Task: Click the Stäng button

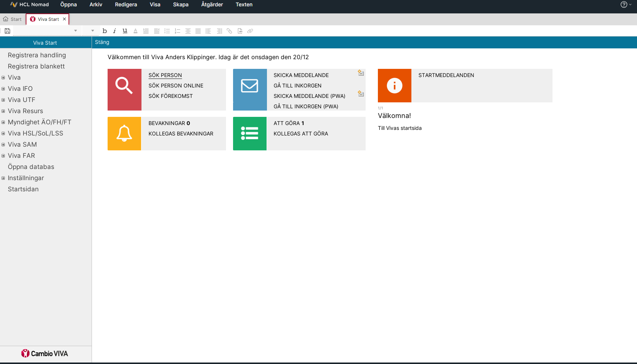Action: pos(102,42)
